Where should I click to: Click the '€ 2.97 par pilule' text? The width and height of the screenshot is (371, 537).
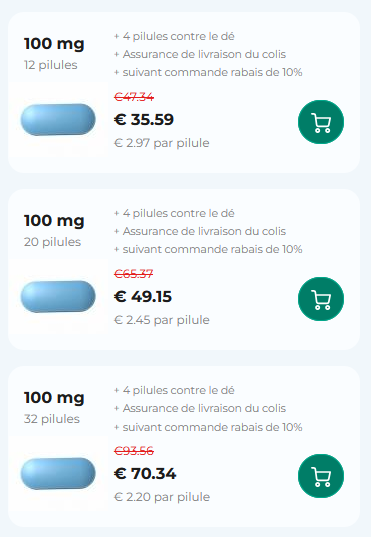coord(162,143)
